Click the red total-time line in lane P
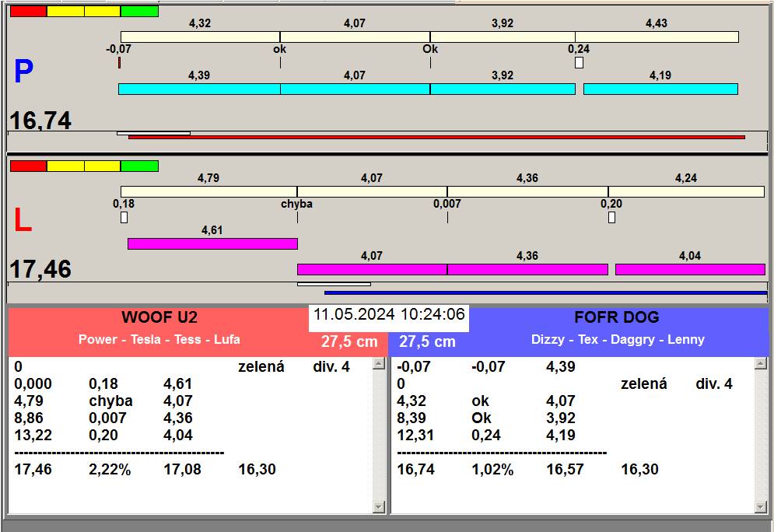The height and width of the screenshot is (532, 774). click(x=436, y=137)
